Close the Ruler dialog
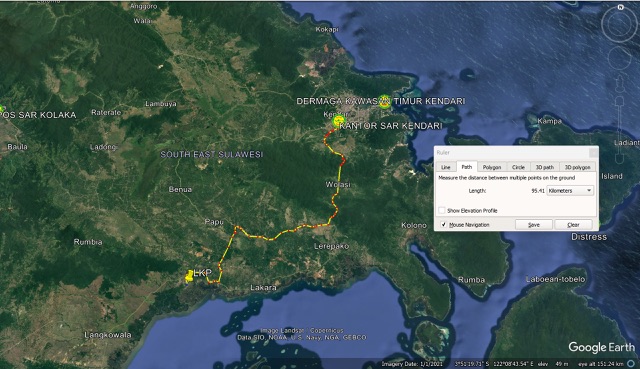 (x=593, y=153)
